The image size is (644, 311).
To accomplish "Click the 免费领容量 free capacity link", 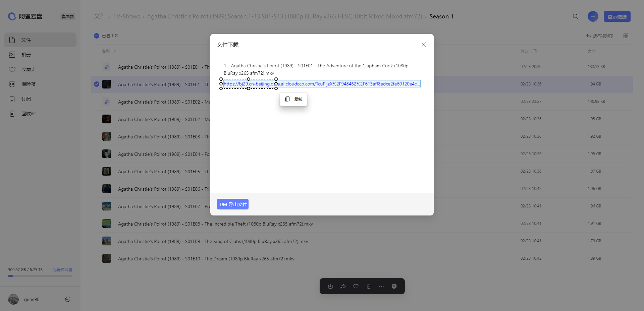I will pyautogui.click(x=62, y=270).
